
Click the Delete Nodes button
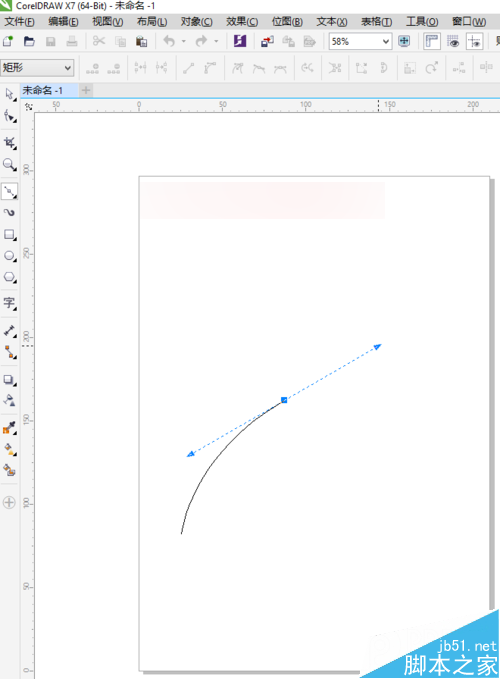[114, 68]
